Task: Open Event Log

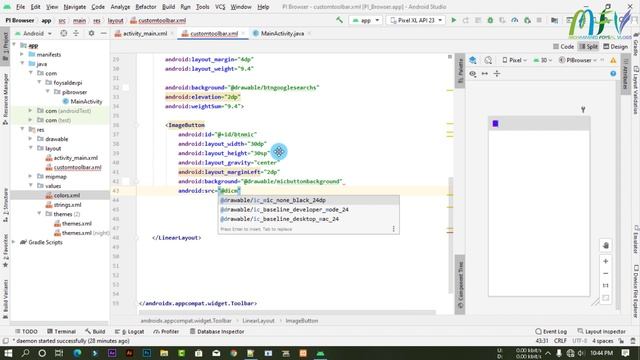Action: [x=551, y=331]
